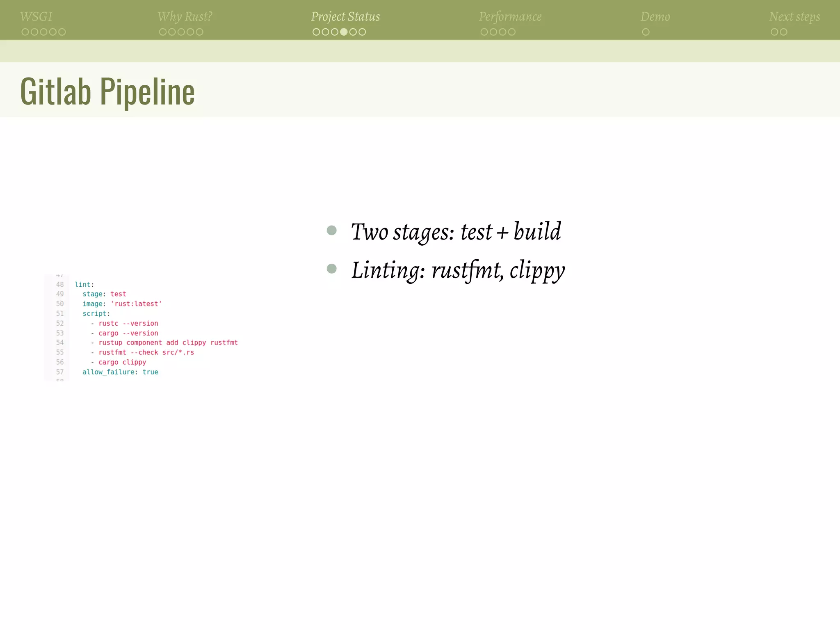Open first Performance slide dot
This screenshot has width=840, height=630.
click(484, 32)
